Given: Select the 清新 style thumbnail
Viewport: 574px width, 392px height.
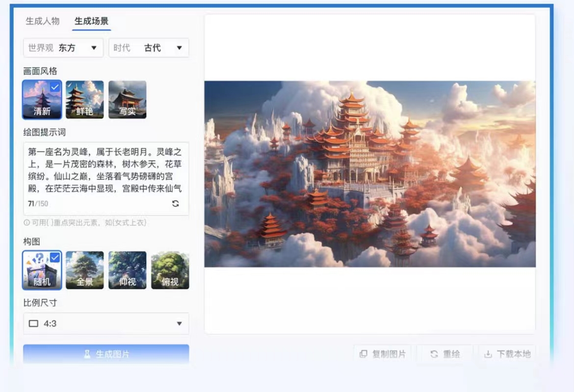Looking at the screenshot, I should click(42, 100).
